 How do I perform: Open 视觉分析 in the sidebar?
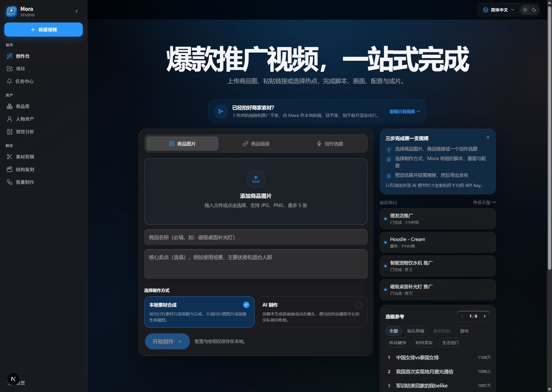pos(43,132)
